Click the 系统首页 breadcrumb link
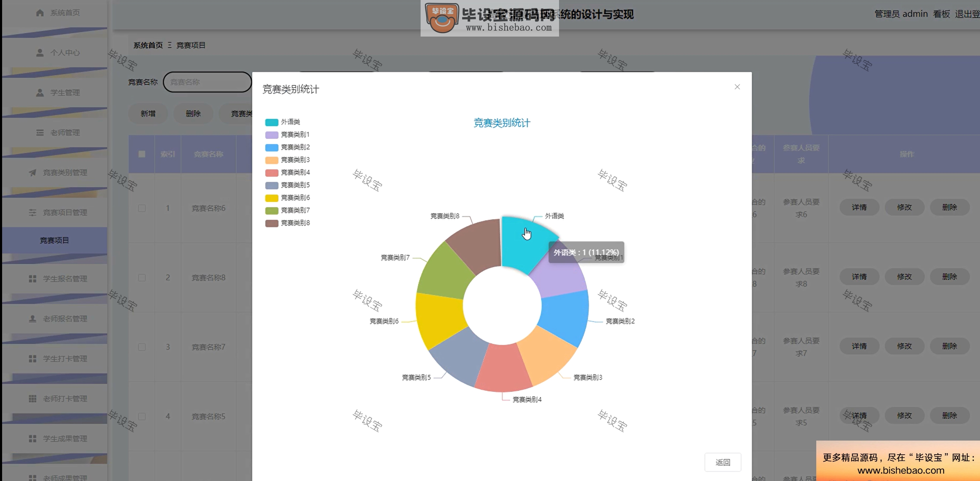The image size is (980, 481). 148,45
